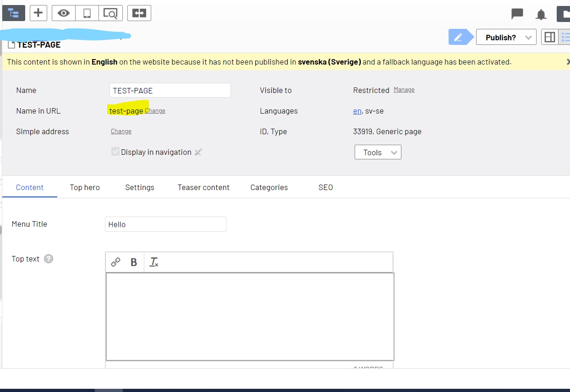Toggle bold formatting in Top text
This screenshot has height=392, width=570.
[x=134, y=262]
